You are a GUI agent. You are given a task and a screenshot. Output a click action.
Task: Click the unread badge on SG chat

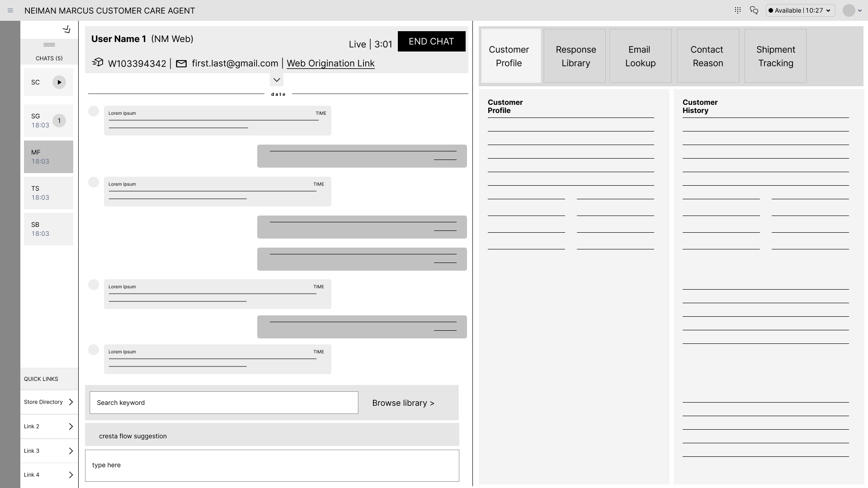pyautogui.click(x=59, y=121)
